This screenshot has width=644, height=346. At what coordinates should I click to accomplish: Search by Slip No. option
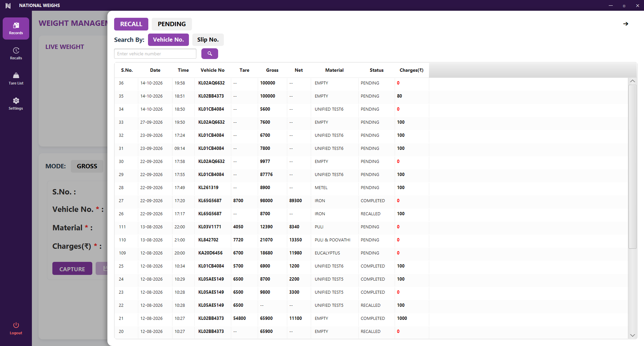click(208, 40)
